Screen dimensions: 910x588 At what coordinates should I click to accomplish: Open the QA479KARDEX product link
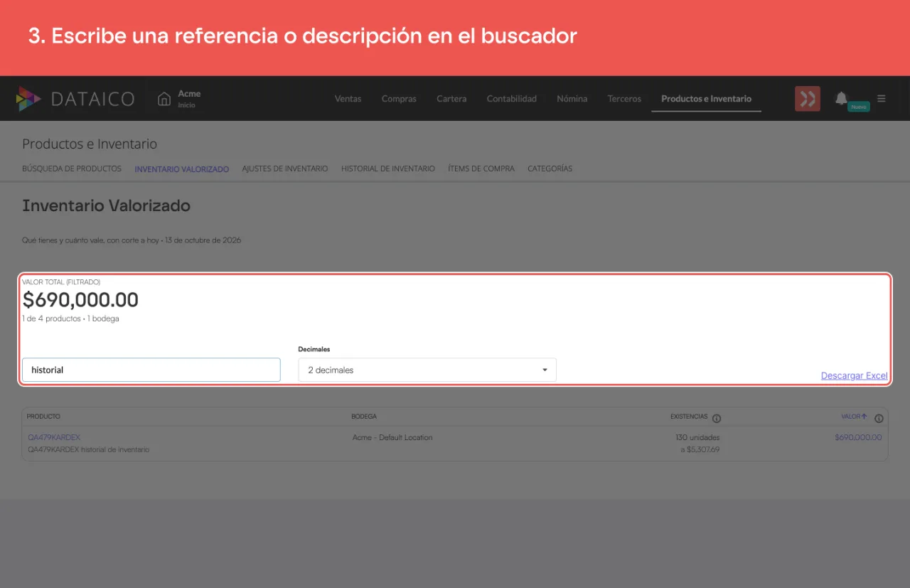click(54, 437)
